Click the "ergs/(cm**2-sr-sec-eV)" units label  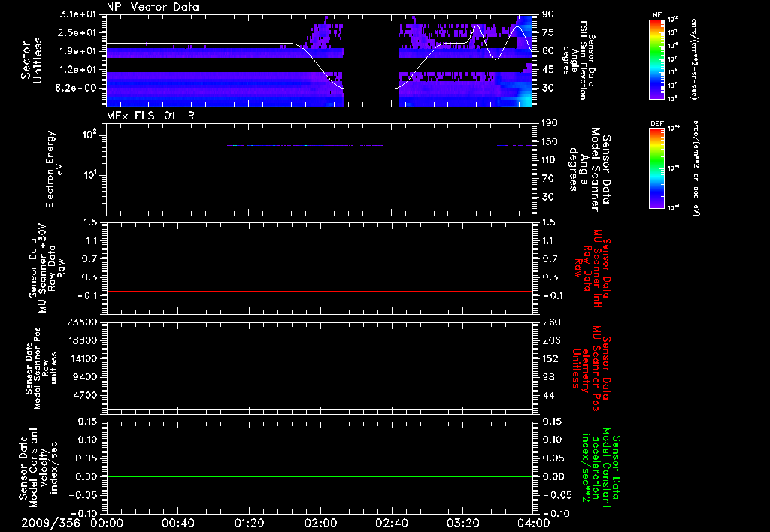696,168
